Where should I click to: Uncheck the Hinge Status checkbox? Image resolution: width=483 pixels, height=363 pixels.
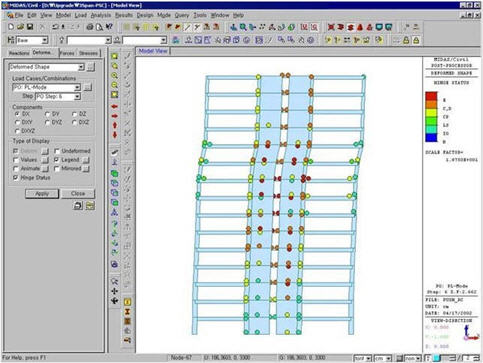click(16, 178)
